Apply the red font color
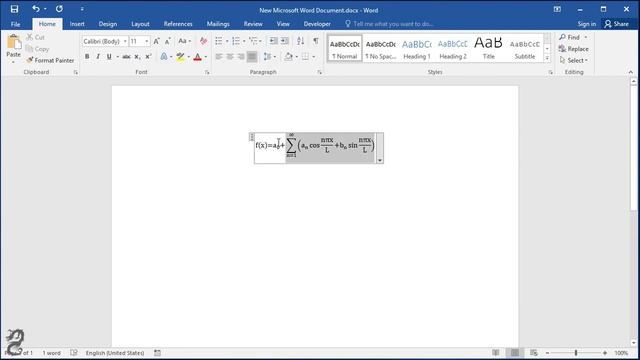 [x=198, y=57]
